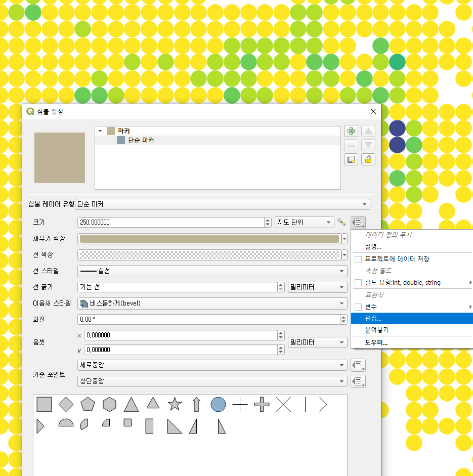
Task: Choose 편집... in the context menu
Action: coord(412,319)
